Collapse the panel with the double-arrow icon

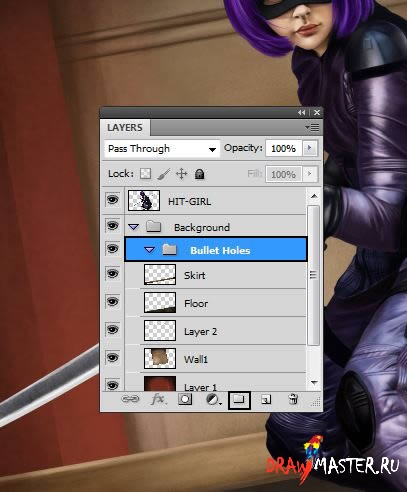[x=302, y=113]
